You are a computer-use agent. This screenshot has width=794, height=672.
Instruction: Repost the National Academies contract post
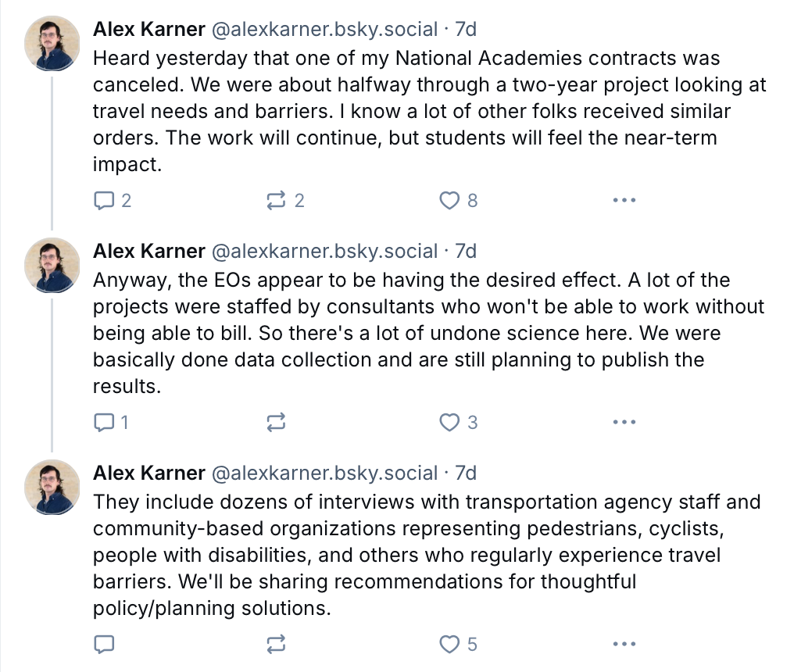[277, 201]
